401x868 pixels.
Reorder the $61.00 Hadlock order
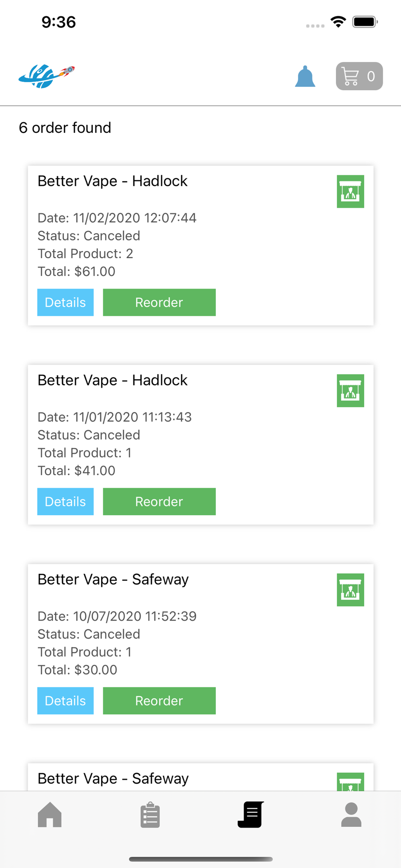click(x=159, y=302)
